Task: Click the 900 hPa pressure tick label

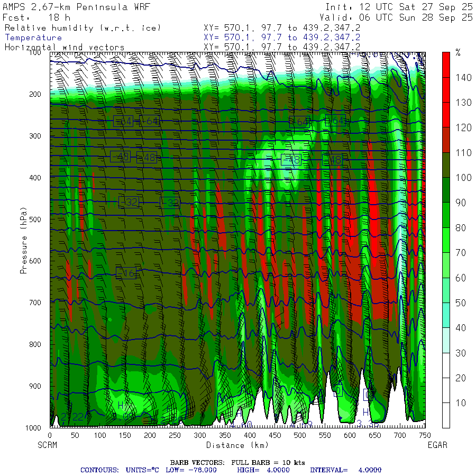Action: [35, 386]
